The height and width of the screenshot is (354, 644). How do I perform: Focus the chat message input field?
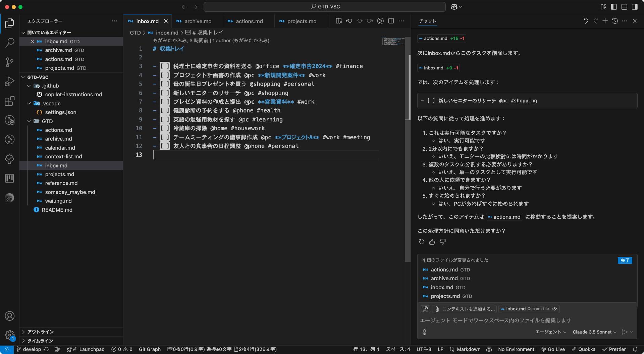[x=527, y=320]
